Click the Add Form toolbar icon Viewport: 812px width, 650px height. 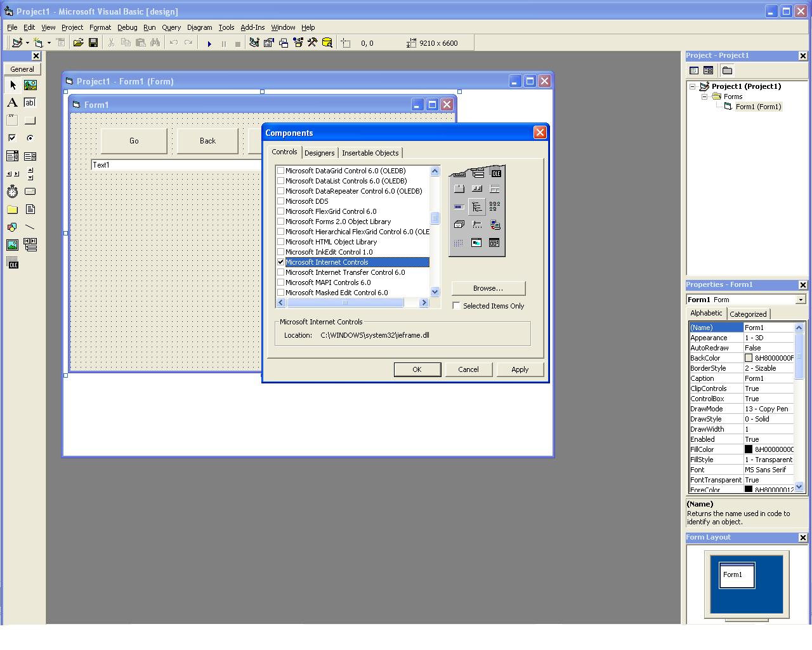[39, 43]
